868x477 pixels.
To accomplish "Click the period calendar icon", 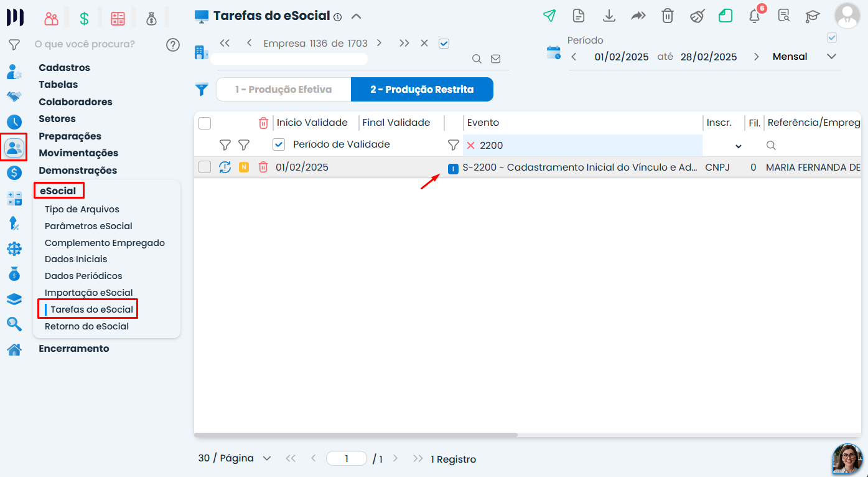I will pos(553,52).
